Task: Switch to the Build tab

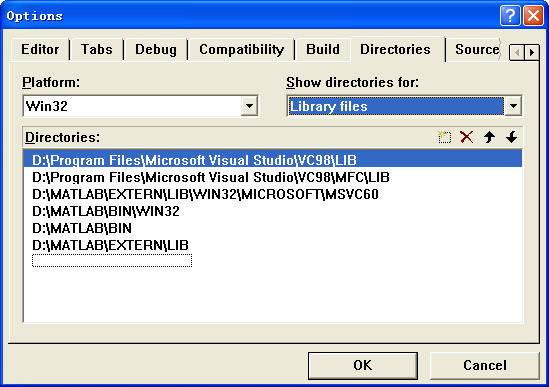Action: [323, 49]
